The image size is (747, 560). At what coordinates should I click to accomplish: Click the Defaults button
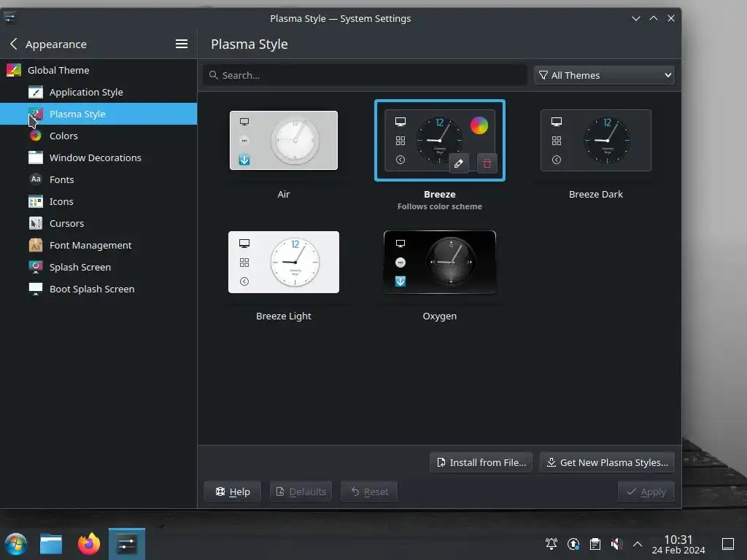tap(301, 491)
